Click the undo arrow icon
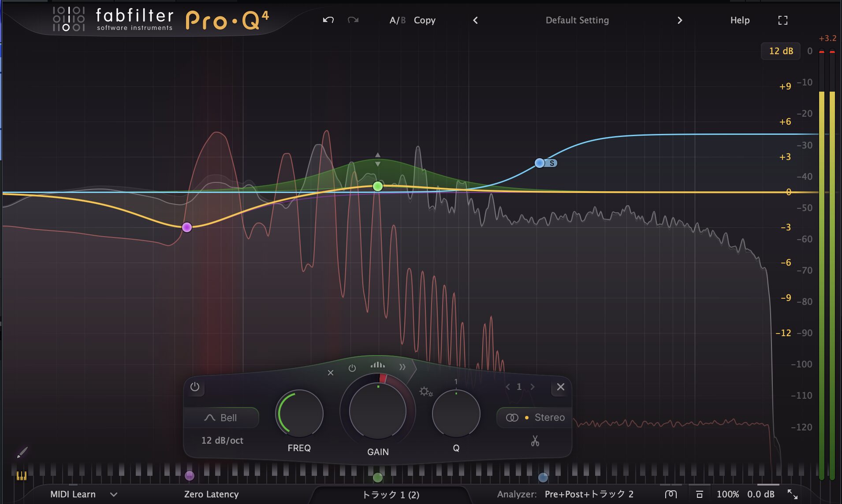This screenshot has height=504, width=842. click(x=328, y=20)
